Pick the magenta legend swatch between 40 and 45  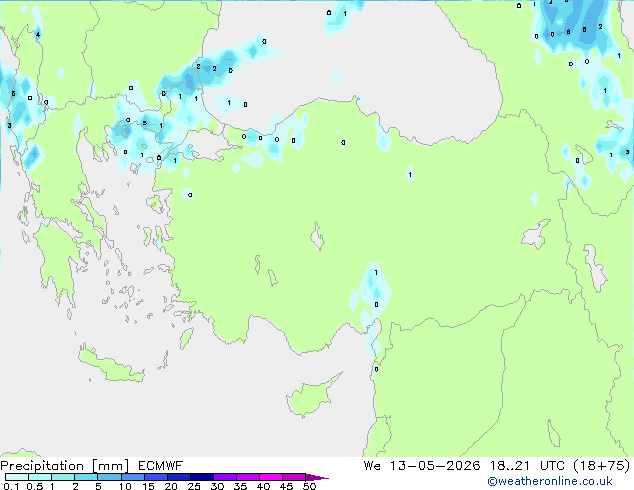point(271,477)
